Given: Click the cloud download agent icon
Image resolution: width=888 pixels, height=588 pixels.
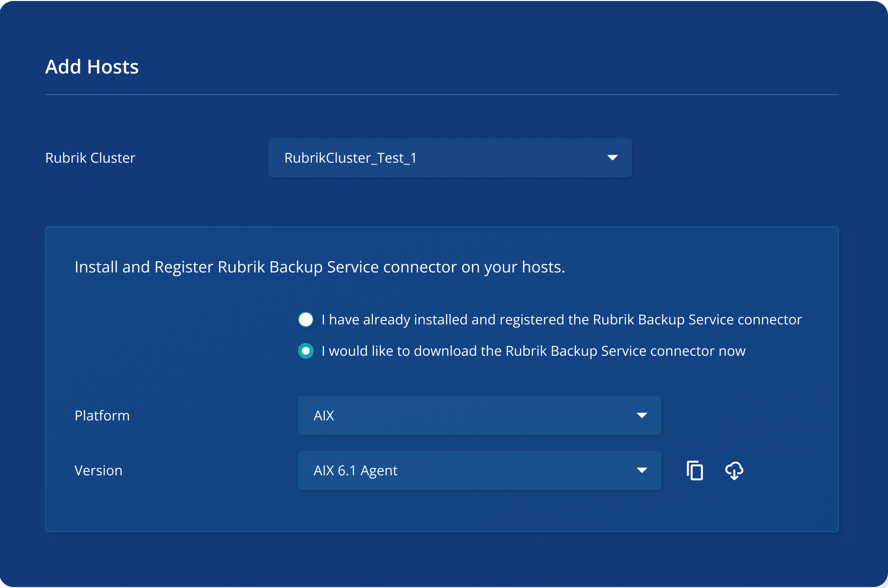Looking at the screenshot, I should [734, 470].
